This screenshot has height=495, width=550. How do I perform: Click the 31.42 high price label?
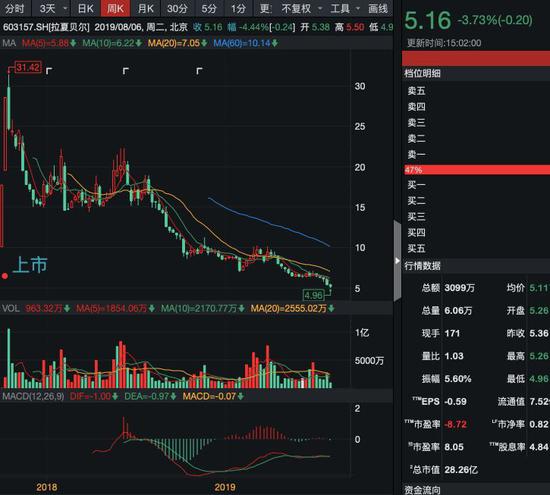coord(28,67)
